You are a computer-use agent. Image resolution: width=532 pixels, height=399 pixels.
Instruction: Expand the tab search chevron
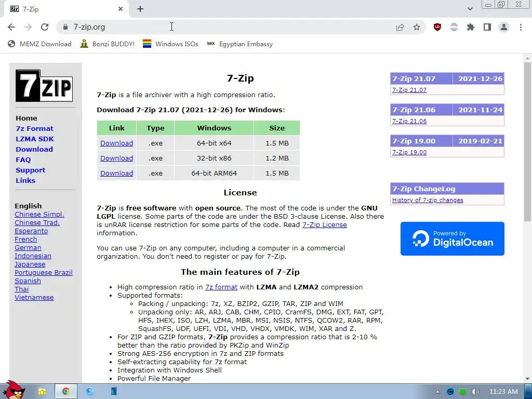pyautogui.click(x=470, y=9)
